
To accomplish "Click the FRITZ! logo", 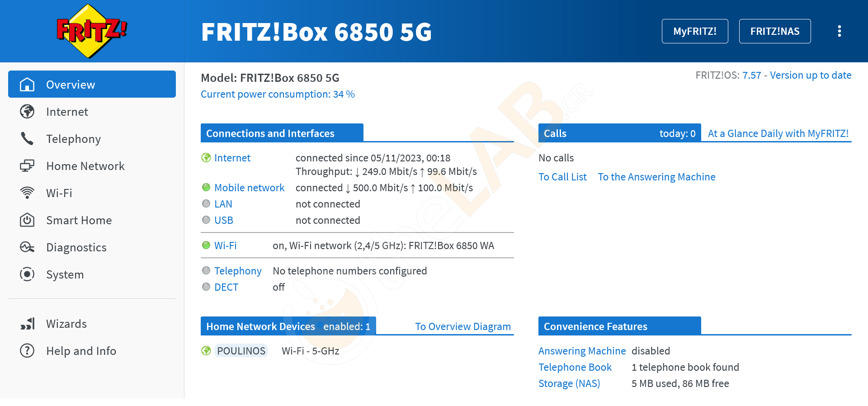I will pos(92,31).
